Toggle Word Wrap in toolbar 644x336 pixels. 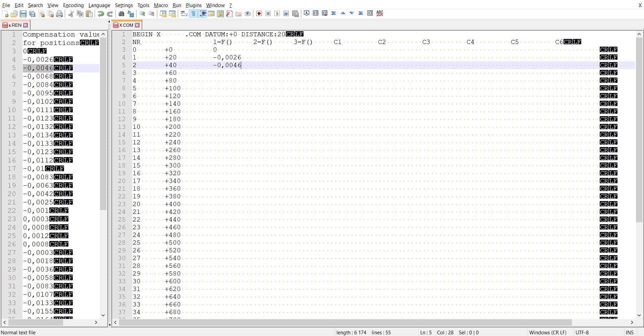pos(184,14)
